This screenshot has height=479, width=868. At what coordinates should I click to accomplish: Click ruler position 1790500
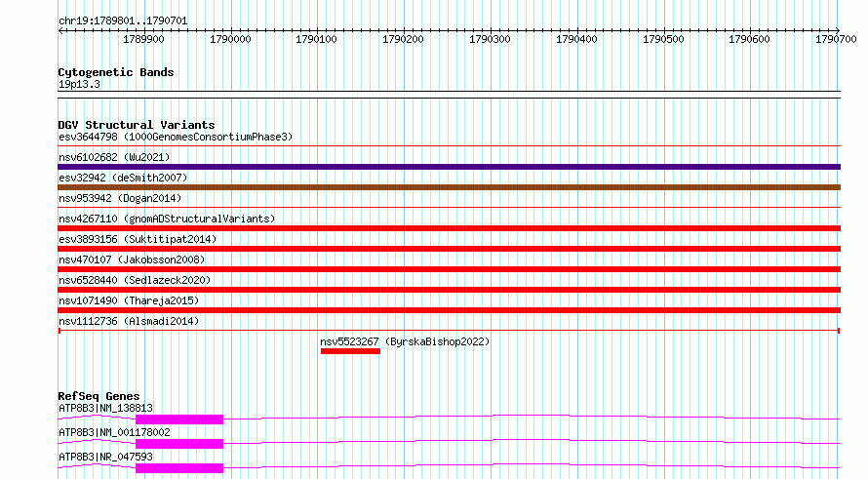pyautogui.click(x=663, y=39)
